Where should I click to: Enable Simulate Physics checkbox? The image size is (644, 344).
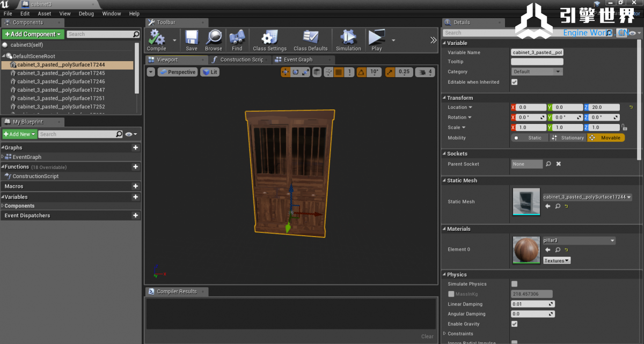click(515, 284)
